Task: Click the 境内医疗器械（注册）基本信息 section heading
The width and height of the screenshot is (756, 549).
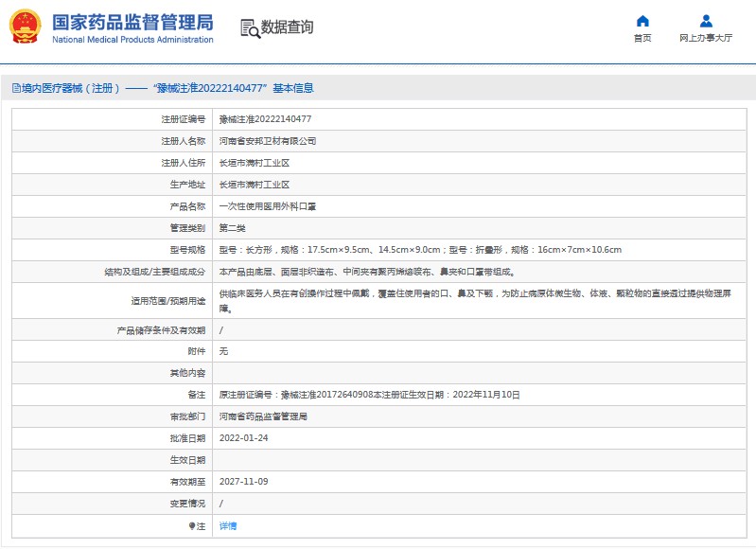Action: point(167,88)
